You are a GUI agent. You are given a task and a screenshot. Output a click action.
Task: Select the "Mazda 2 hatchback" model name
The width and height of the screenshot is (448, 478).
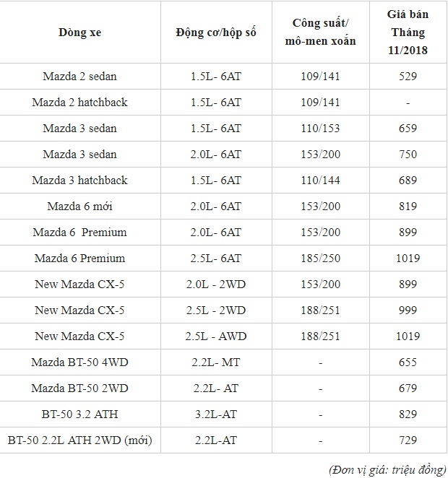79,102
